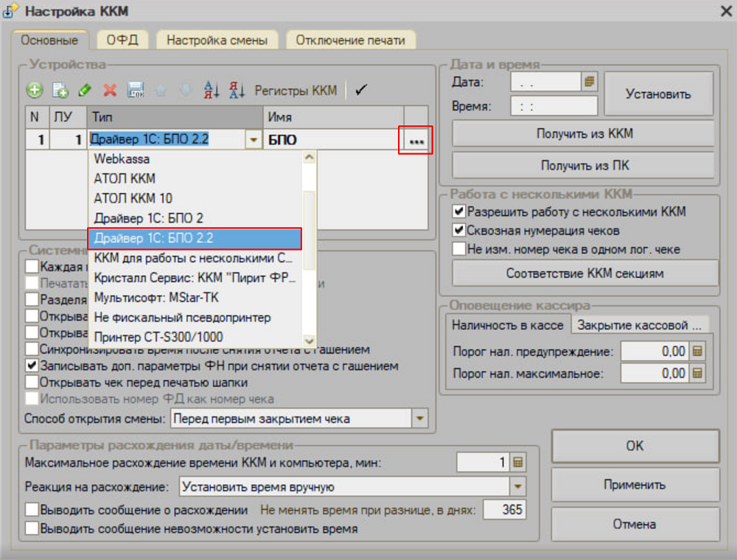Click the 'Применить' button
The height and width of the screenshot is (560, 737).
(x=635, y=485)
